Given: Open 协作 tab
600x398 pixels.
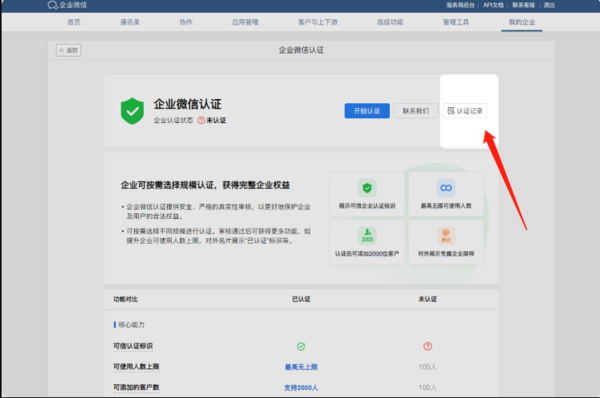Looking at the screenshot, I should tap(186, 22).
